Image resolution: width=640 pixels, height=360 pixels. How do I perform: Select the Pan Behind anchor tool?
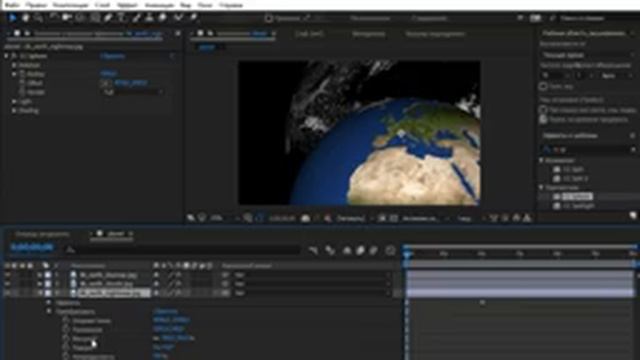pyautogui.click(x=80, y=18)
